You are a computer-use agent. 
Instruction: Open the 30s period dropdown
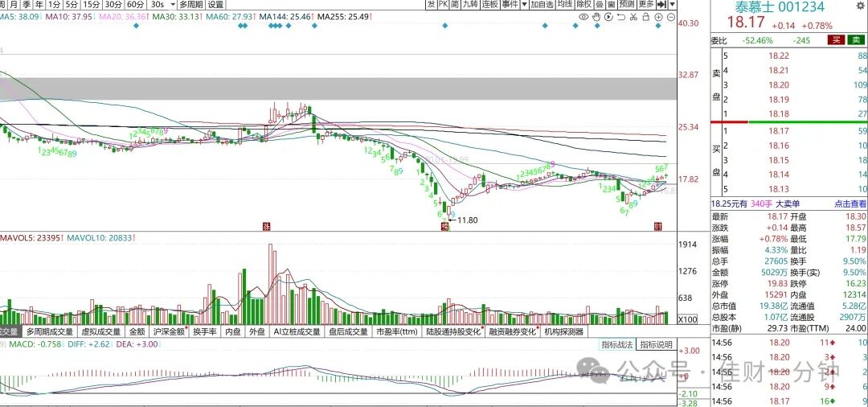[162, 5]
